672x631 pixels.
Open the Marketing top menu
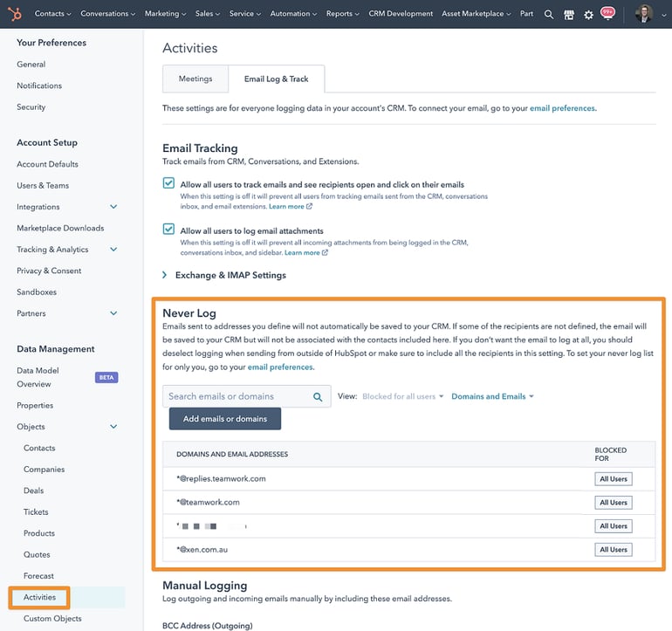click(x=166, y=14)
